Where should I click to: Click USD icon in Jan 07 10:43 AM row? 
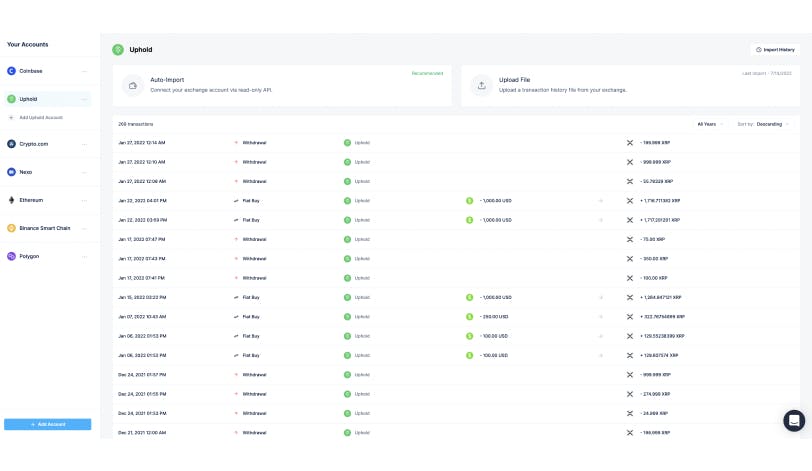pos(470,317)
